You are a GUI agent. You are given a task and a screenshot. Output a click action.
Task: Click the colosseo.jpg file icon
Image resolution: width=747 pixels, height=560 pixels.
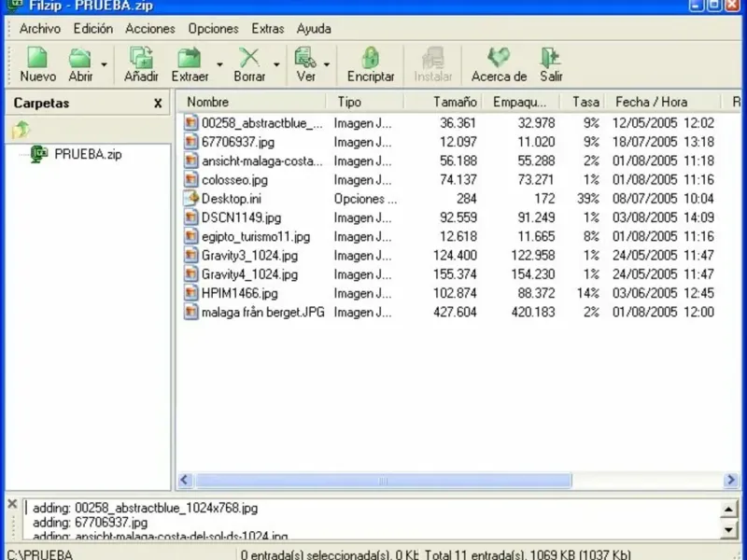[x=191, y=179]
